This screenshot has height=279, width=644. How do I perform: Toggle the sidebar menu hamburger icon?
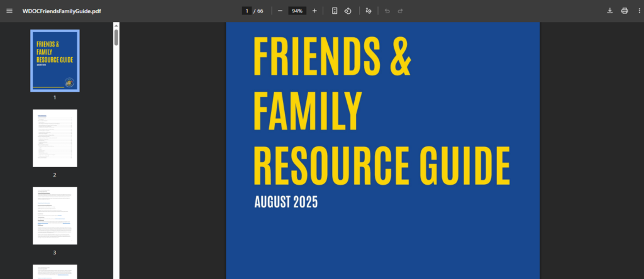pos(9,11)
